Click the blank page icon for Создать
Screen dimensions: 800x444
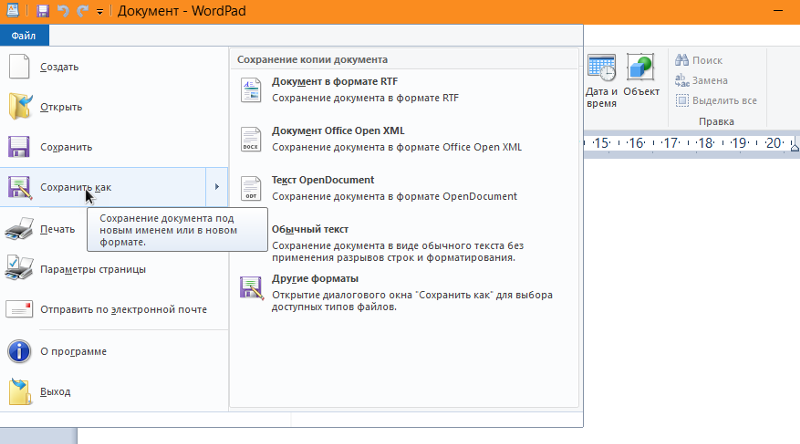19,67
